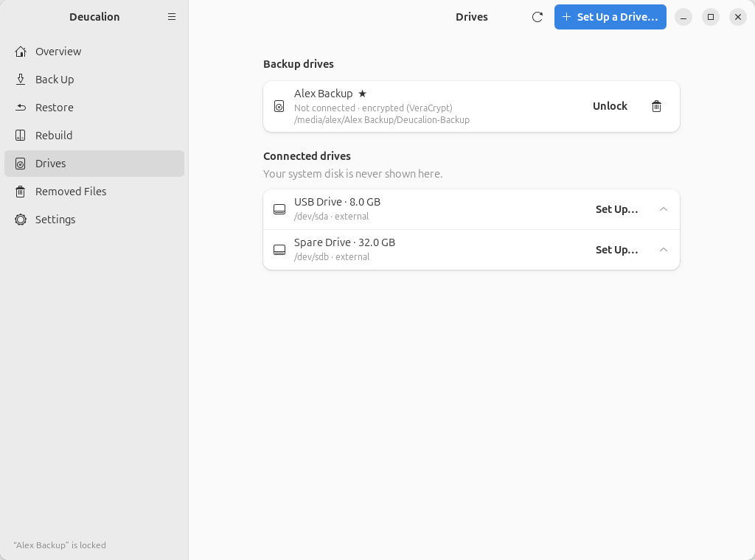The width and height of the screenshot is (755, 560).
Task: Click the USB Drive device icon
Action: coord(279,209)
